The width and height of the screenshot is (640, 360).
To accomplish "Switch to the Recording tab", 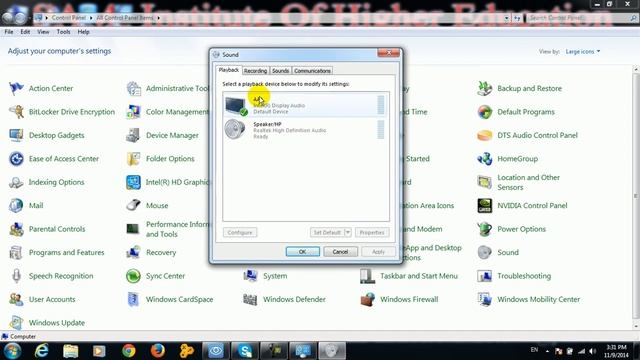I will click(256, 71).
